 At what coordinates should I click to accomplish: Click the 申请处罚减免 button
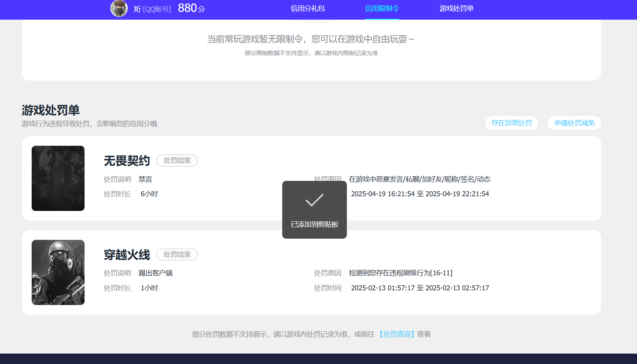[x=574, y=123]
